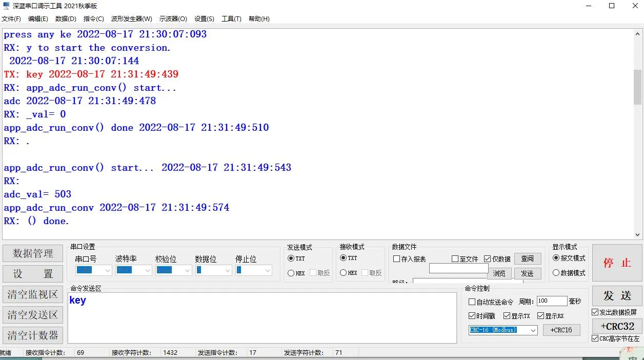Click the 清空发送区 button
This screenshot has width=644, height=360.
tap(33, 315)
